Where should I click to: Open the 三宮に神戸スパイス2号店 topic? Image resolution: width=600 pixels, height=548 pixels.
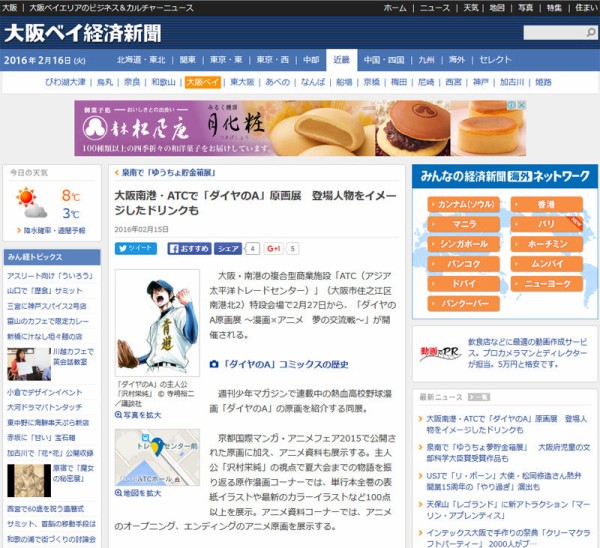[47, 306]
